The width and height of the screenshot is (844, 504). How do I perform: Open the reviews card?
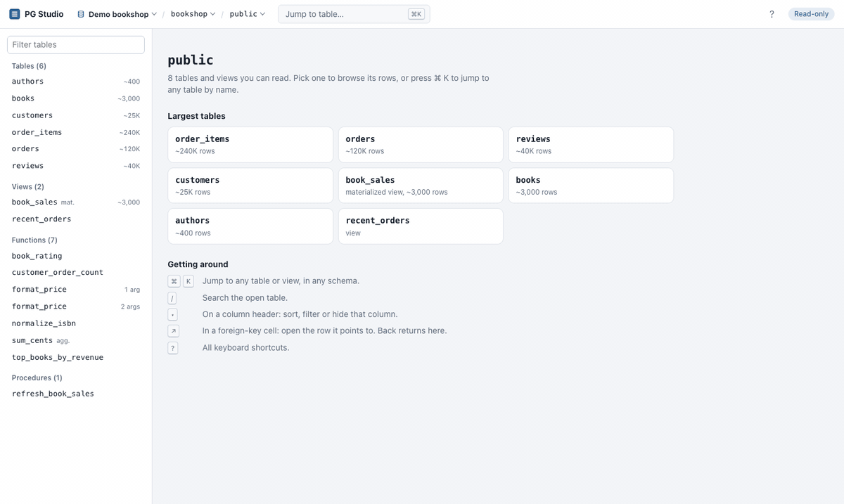[x=591, y=145]
